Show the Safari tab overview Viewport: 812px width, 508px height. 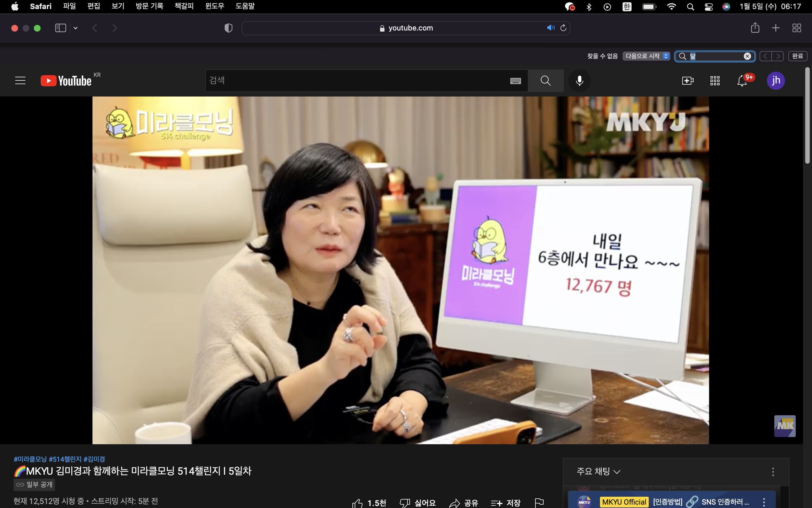796,28
